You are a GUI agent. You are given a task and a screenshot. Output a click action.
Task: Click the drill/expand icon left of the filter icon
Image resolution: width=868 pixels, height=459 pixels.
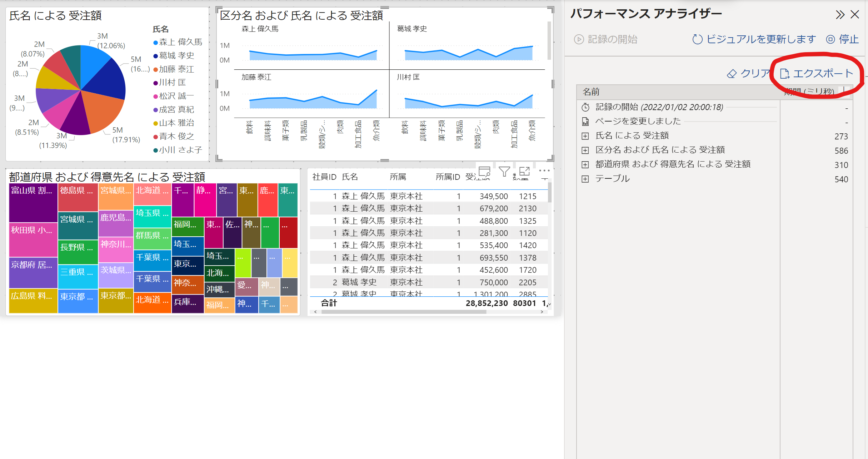click(x=484, y=172)
